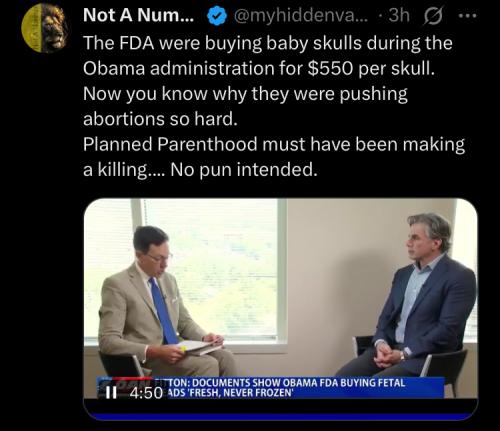Select the "The FDA were buying baby skulls" line
This screenshot has height=431, width=500.
(268, 43)
